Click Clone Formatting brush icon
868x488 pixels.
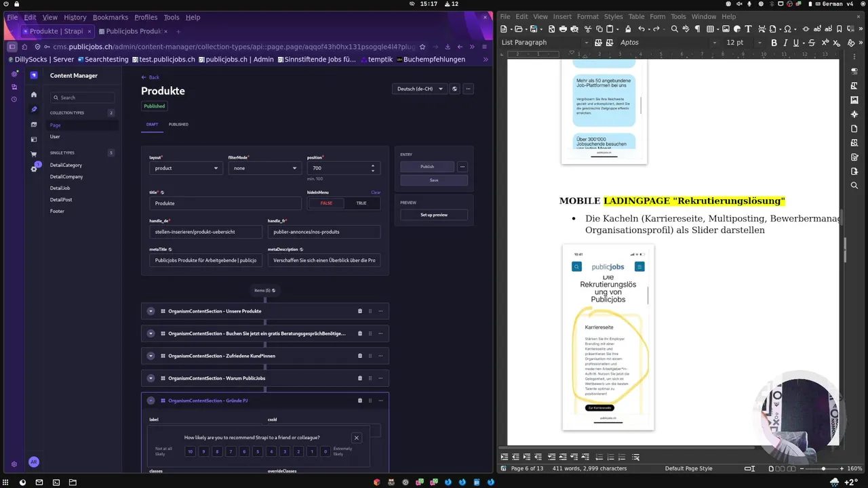pos(628,29)
